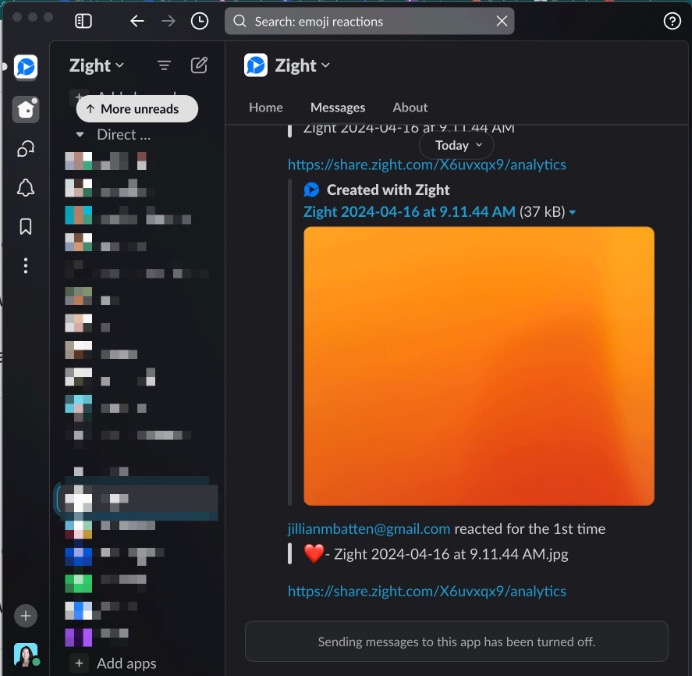Switch to the About tab

(x=410, y=107)
